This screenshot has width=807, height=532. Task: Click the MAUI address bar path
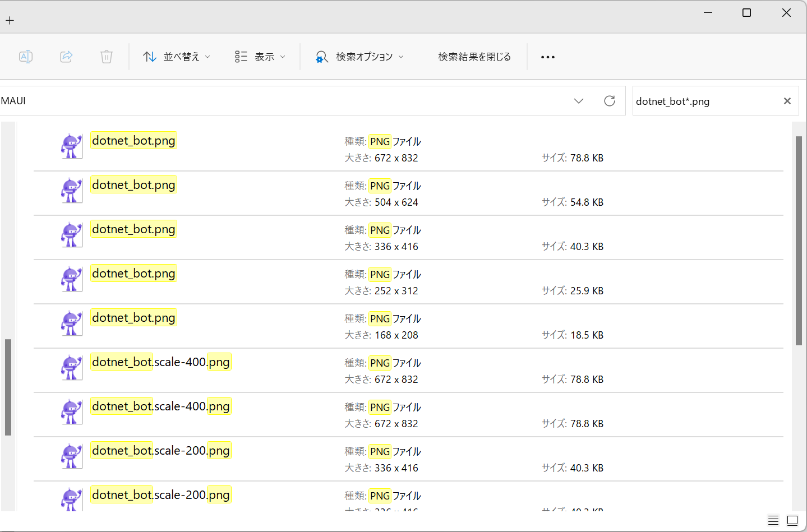click(x=13, y=101)
